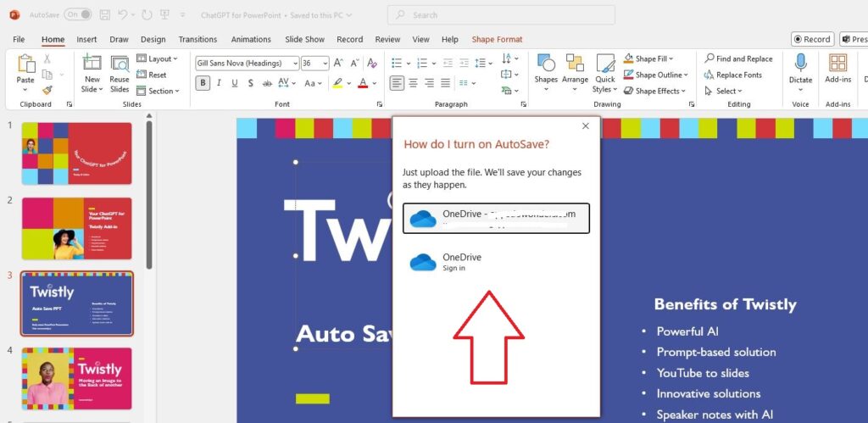Screen dimensions: 868x423
Task: Apply red font color
Action: [363, 83]
